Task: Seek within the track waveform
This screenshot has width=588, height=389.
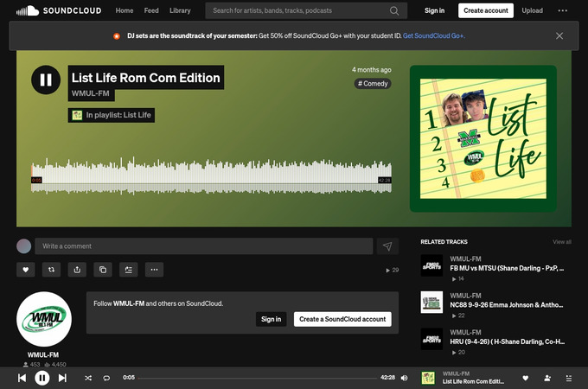Action: 211,175
